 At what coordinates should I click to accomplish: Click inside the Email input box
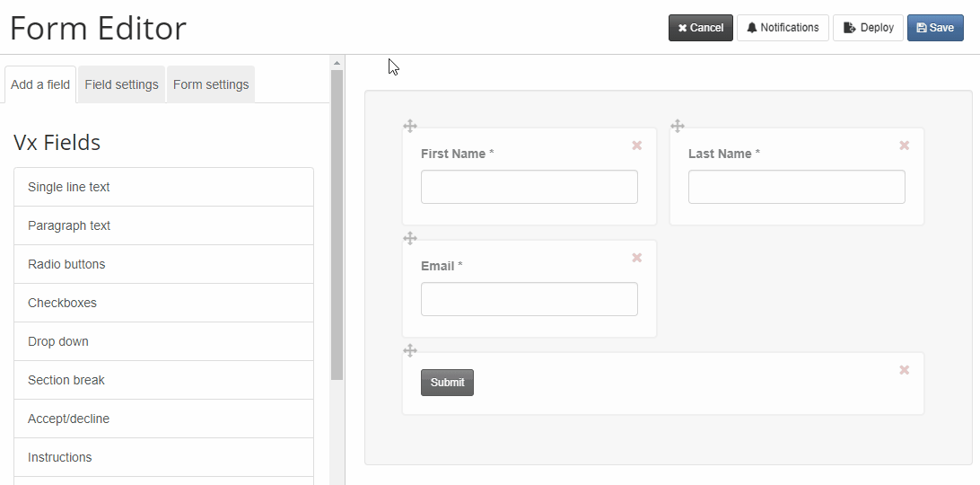click(x=529, y=299)
